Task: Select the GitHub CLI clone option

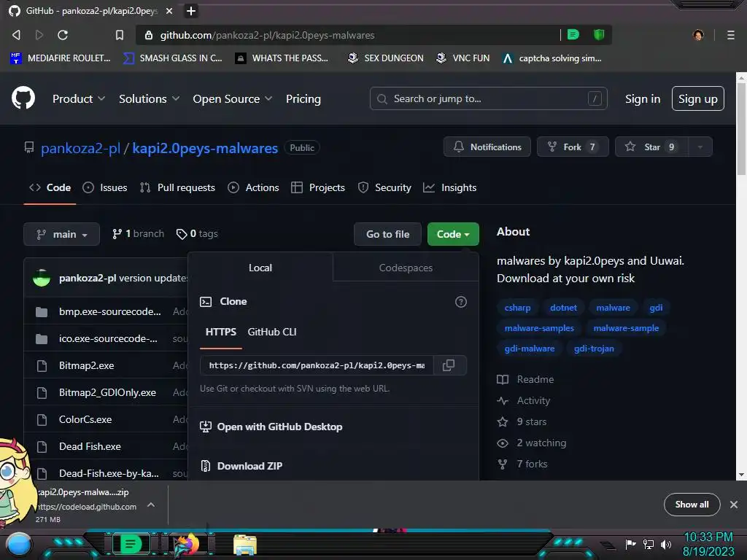Action: coord(272,332)
